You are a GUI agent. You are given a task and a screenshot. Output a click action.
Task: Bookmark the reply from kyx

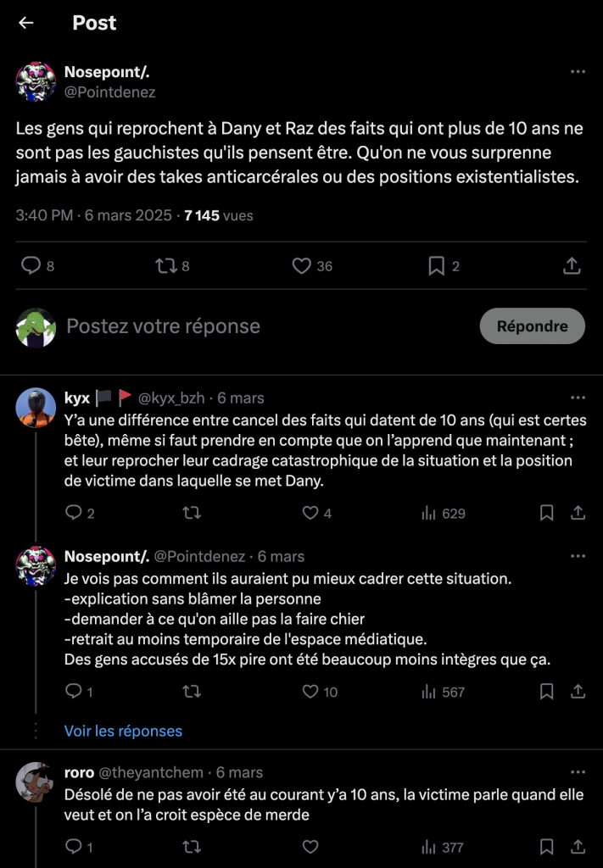[x=547, y=513]
